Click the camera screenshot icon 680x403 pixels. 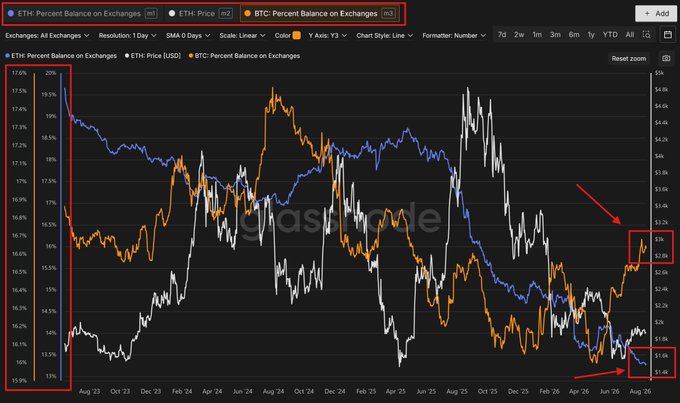click(x=666, y=58)
